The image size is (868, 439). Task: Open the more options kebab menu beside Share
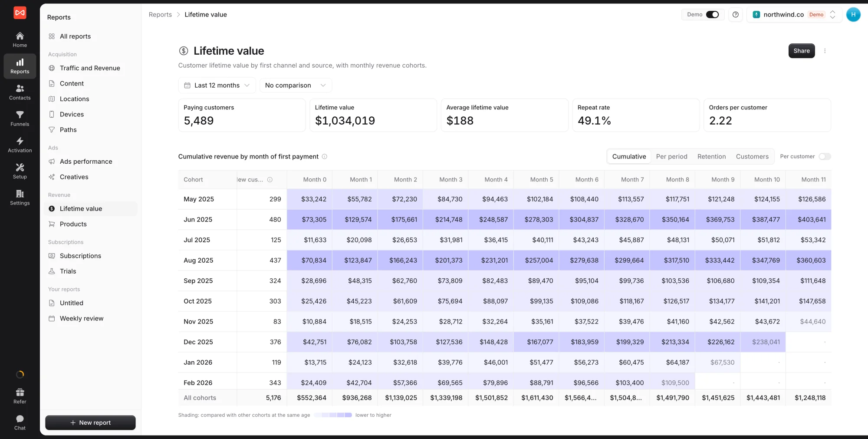825,51
